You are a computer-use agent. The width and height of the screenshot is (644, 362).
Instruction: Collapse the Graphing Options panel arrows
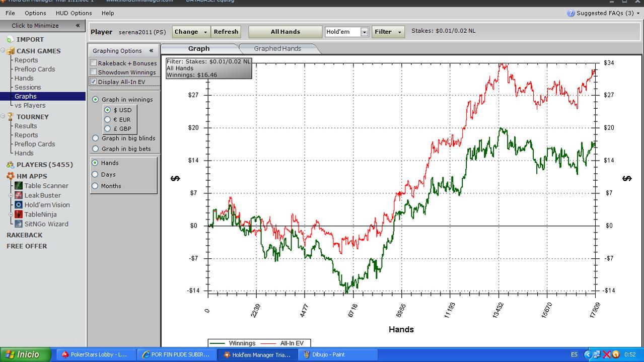(151, 51)
